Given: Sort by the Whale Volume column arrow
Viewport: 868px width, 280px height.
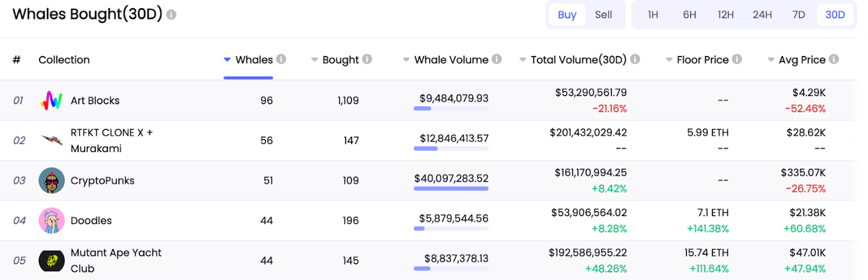Looking at the screenshot, I should [406, 60].
